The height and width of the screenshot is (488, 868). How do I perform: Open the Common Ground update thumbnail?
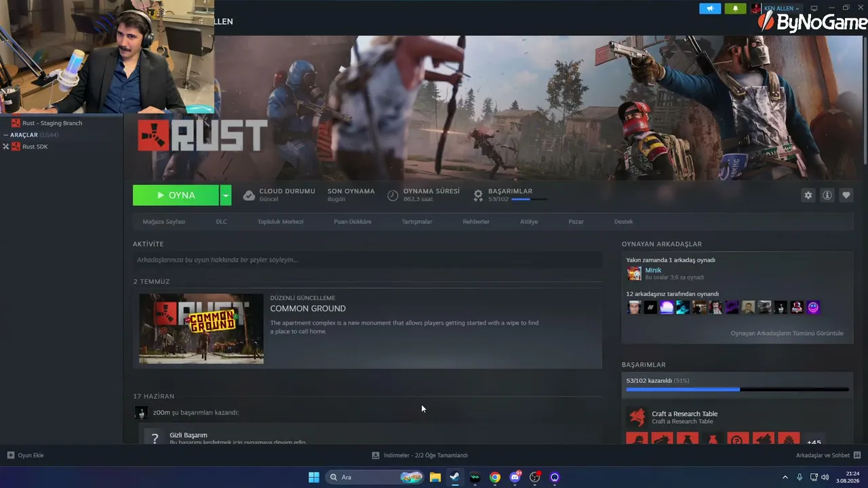201,329
